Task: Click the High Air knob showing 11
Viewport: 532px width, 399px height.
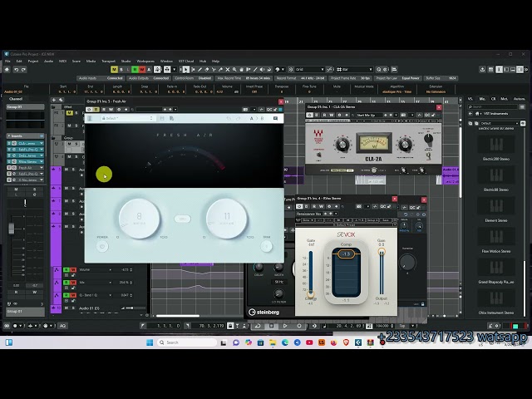Action: tap(227, 219)
